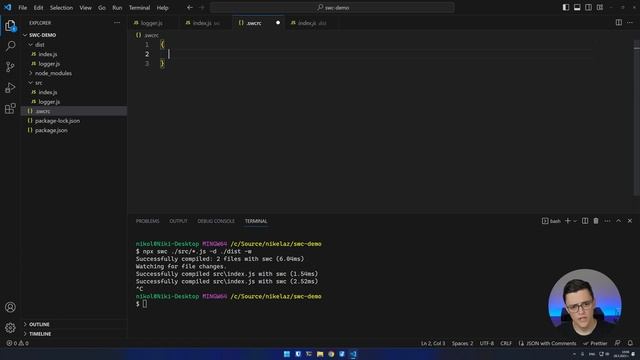Open terminal panel more actions ellipsis
This screenshot has height=360, width=640.
click(607, 221)
